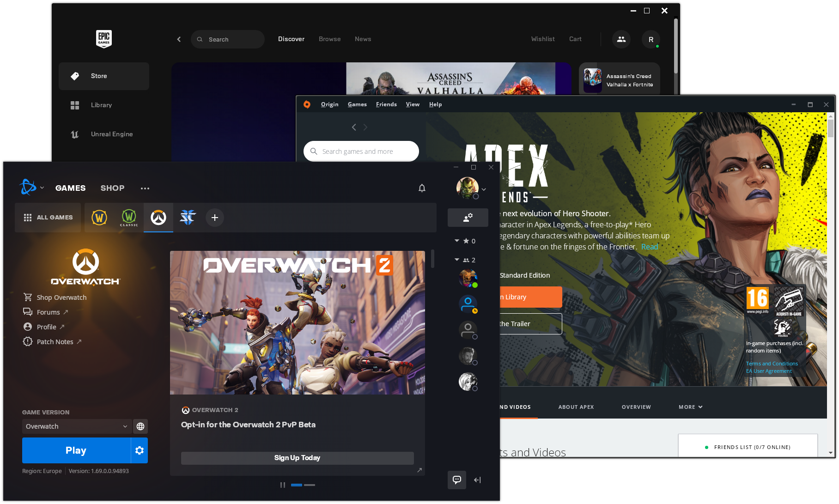The height and width of the screenshot is (504, 839).
Task: Collapse the friends group with 2 members
Action: click(457, 260)
